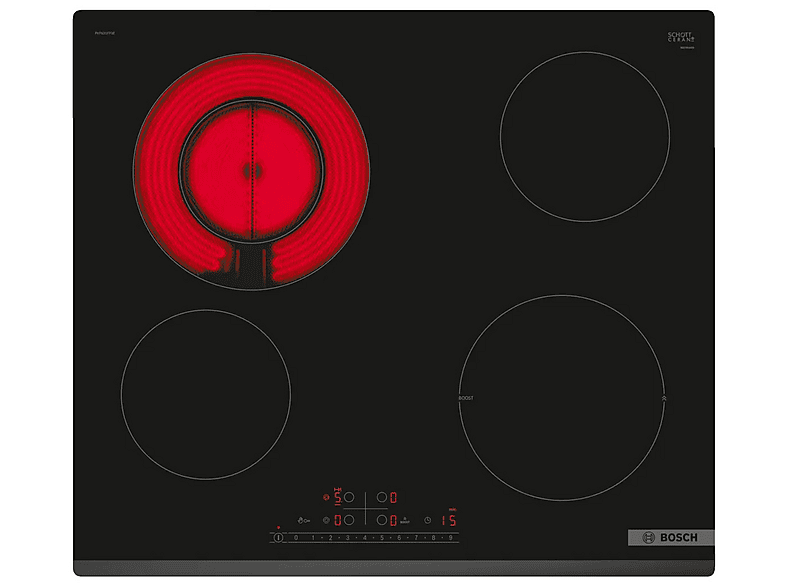Set power level 6 on slider
Image resolution: width=786 pixels, height=587 pixels.
399,537
